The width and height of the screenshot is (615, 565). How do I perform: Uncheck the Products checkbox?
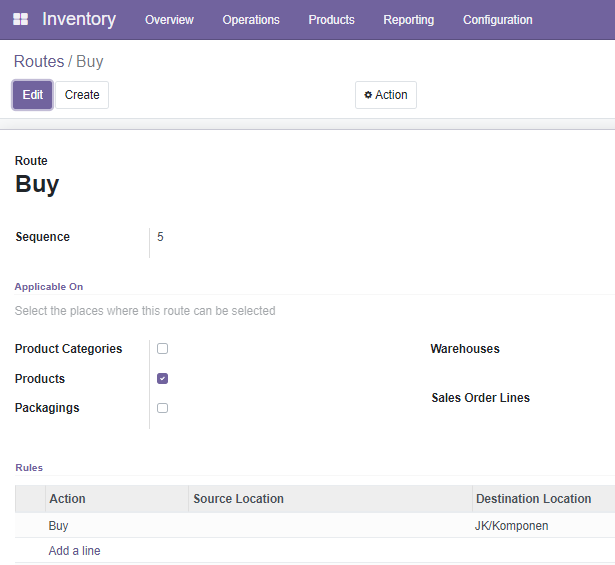(x=162, y=378)
